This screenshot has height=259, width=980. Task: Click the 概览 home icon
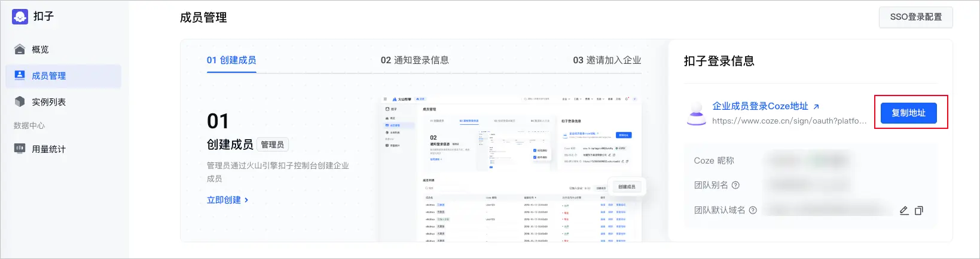click(20, 50)
